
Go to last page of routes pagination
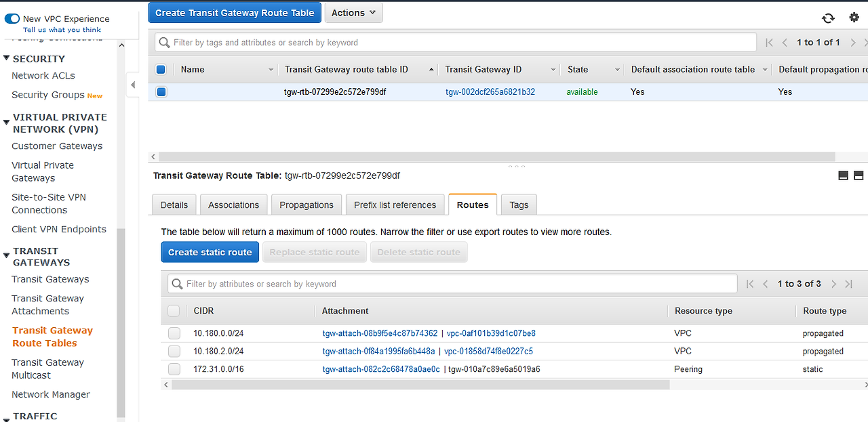point(849,284)
